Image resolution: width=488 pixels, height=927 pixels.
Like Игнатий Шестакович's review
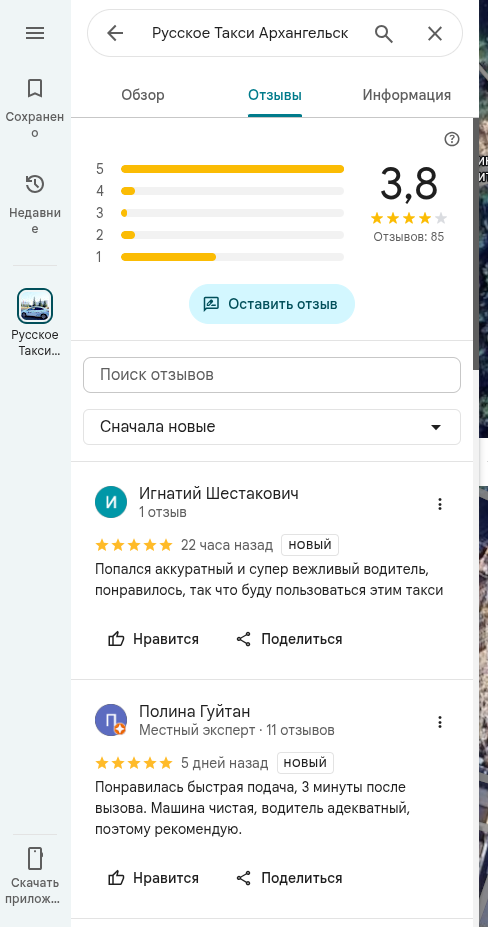[153, 639]
